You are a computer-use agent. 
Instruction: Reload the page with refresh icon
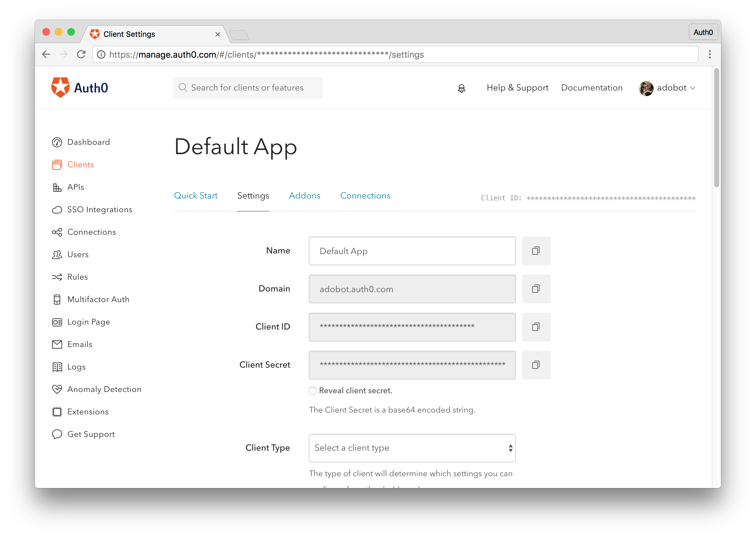(81, 54)
